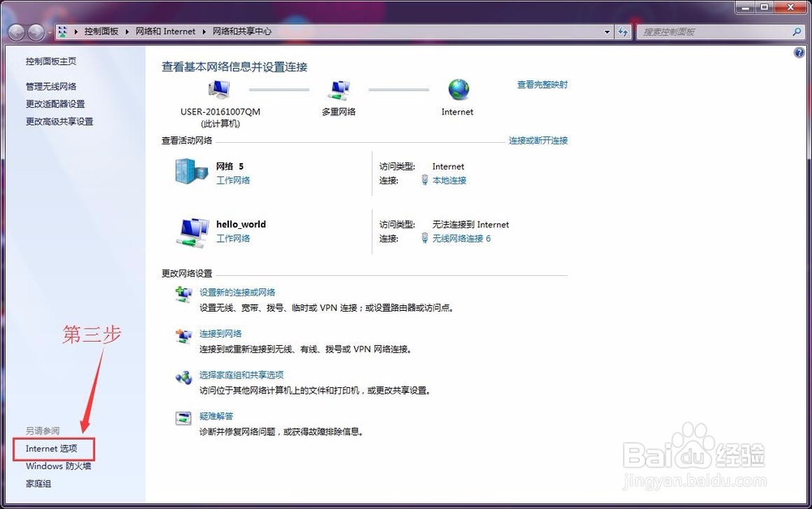Expand the breadcrumb arrow after 网络和Internet
Image resolution: width=812 pixels, height=509 pixels.
point(202,32)
